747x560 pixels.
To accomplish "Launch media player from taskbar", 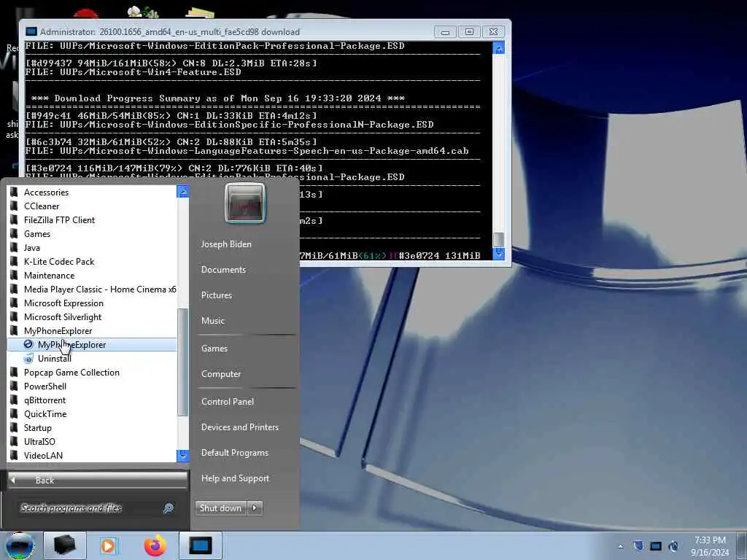I will (x=108, y=545).
